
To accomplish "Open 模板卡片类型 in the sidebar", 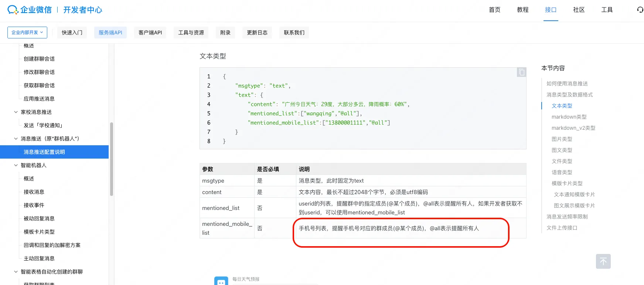I will (x=39, y=232).
